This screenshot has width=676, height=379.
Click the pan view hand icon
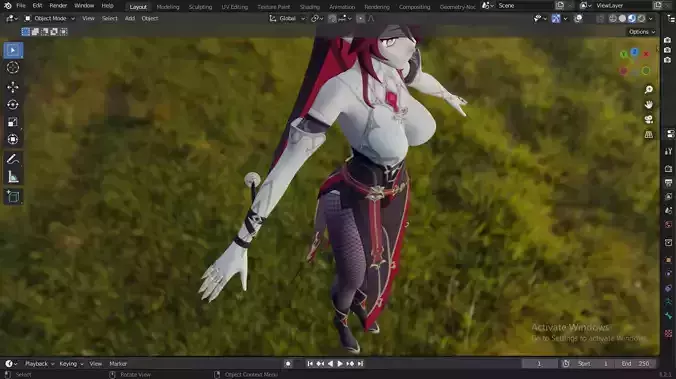[x=648, y=104]
